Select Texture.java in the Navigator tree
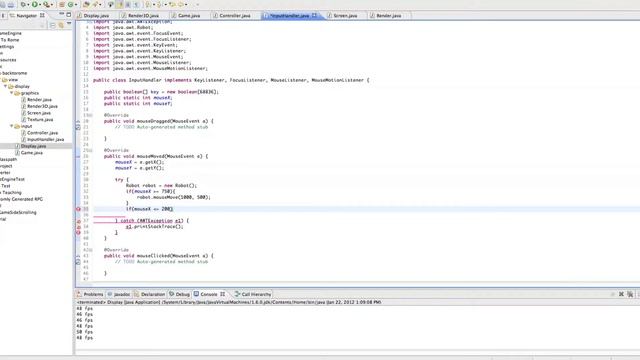640x360 pixels. tap(40, 119)
